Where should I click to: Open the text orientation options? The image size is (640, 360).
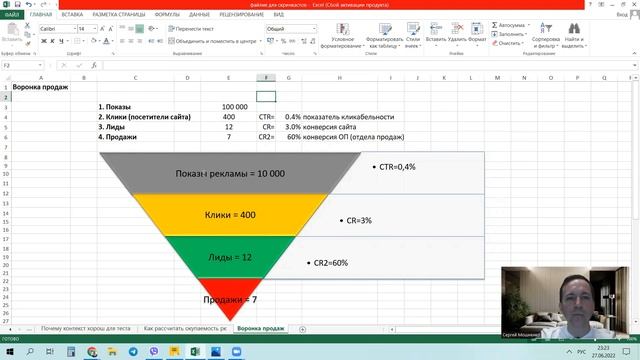153,29
